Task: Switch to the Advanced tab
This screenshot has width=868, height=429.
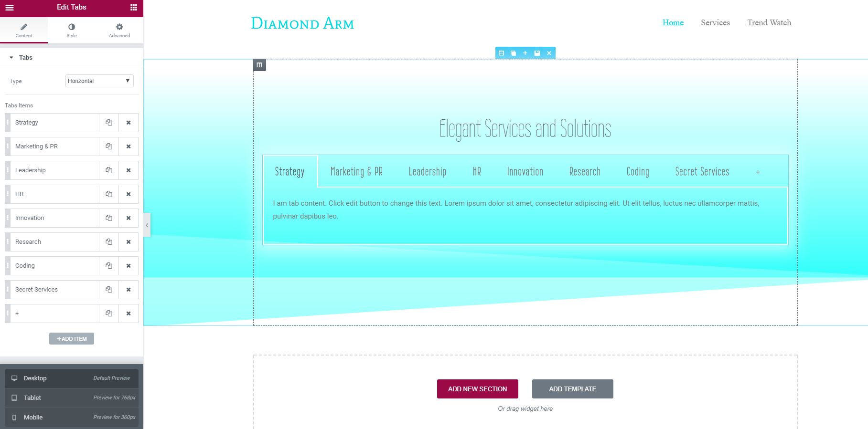Action: tap(119, 31)
